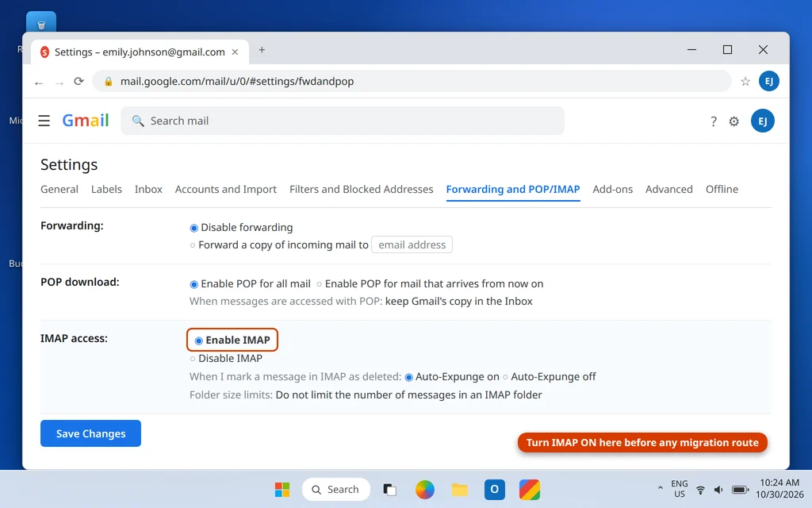Open the Accounts and Import tab
The width and height of the screenshot is (812, 508).
(226, 189)
